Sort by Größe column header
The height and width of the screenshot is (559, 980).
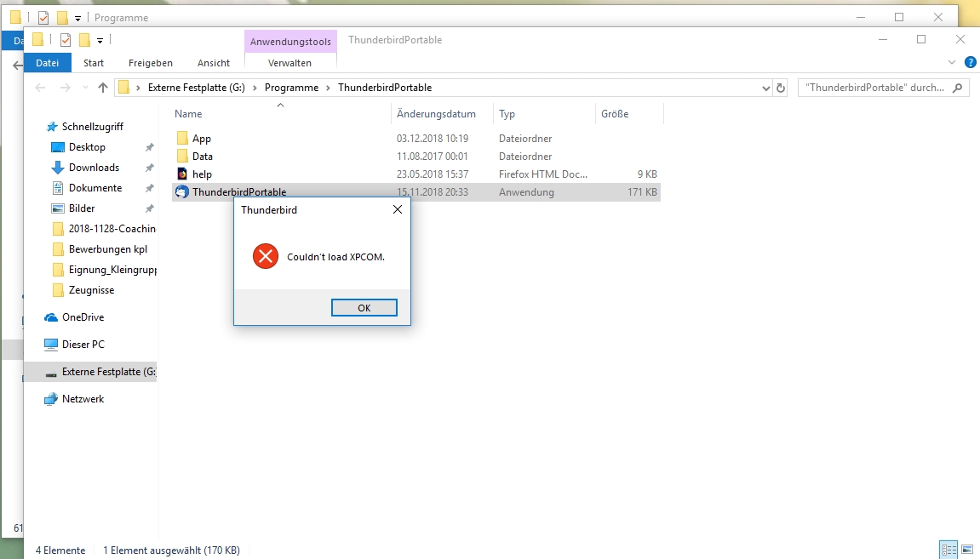click(x=615, y=114)
